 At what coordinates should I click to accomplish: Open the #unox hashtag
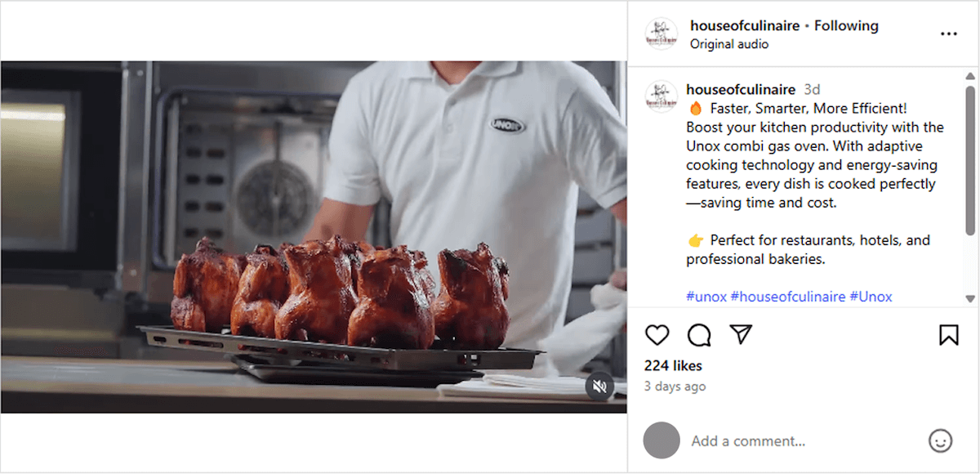click(x=704, y=296)
